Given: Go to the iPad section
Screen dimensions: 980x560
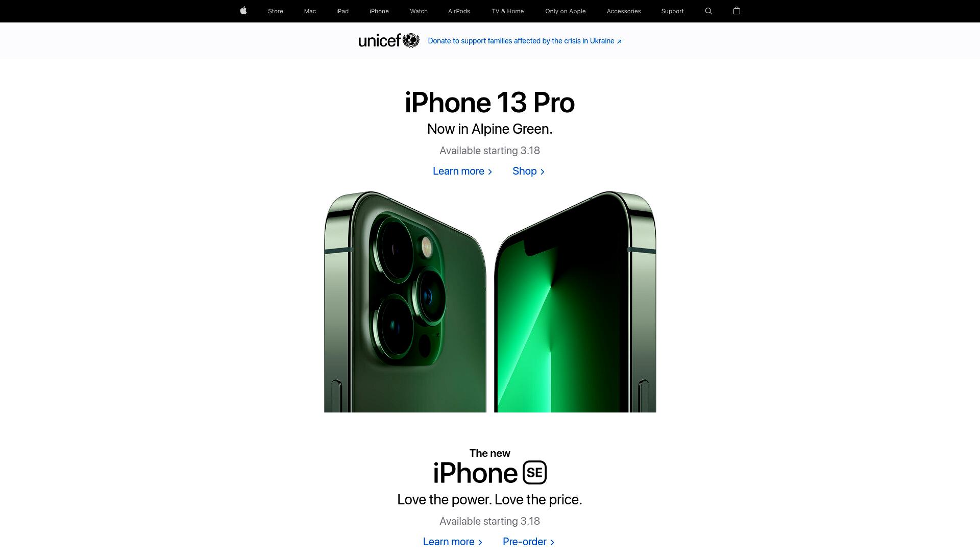Looking at the screenshot, I should click(342, 11).
